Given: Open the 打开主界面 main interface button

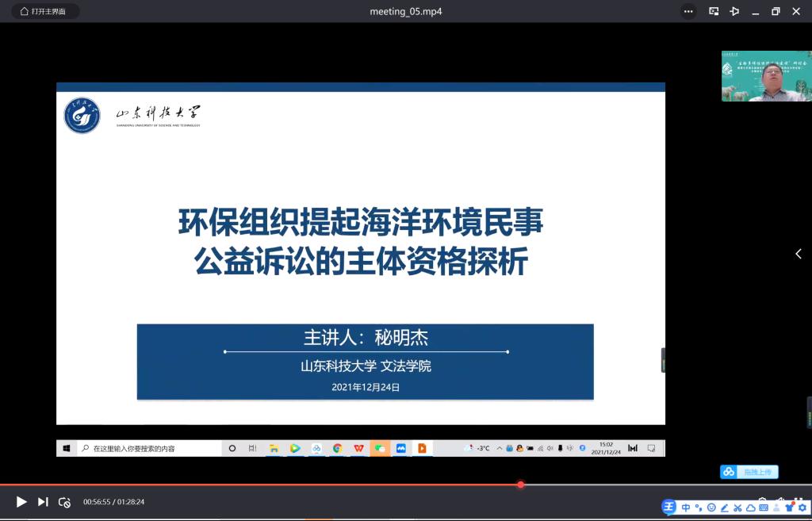Looking at the screenshot, I should pyautogui.click(x=44, y=11).
